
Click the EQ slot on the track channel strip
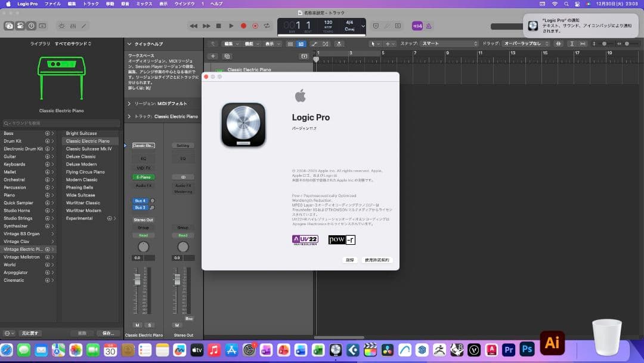coord(143,158)
